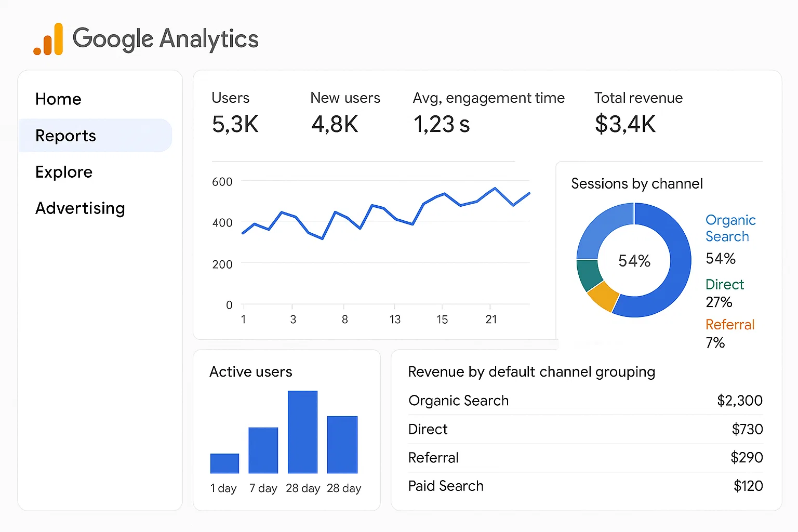The height and width of the screenshot is (532, 798).
Task: Click the $290 revenue amount
Action: 747,457
